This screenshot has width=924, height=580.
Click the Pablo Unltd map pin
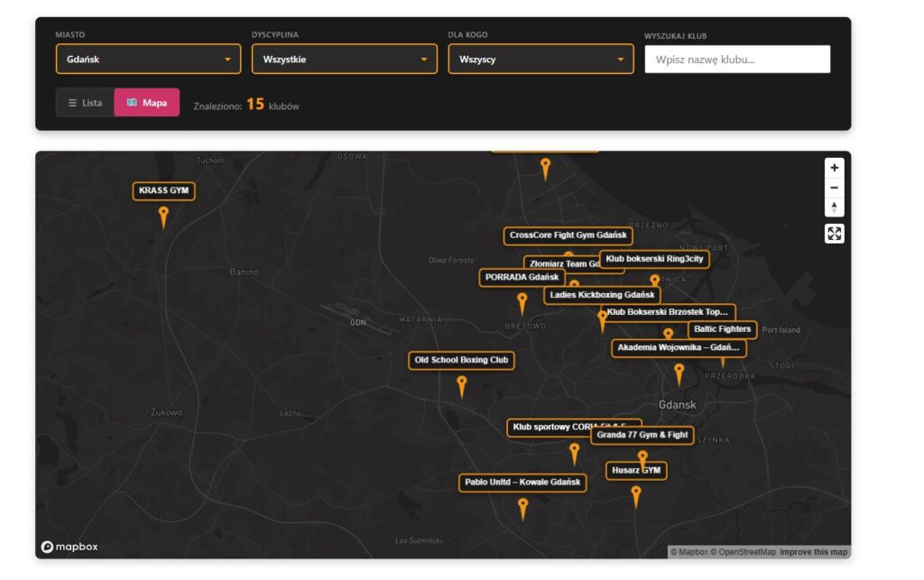click(x=522, y=509)
